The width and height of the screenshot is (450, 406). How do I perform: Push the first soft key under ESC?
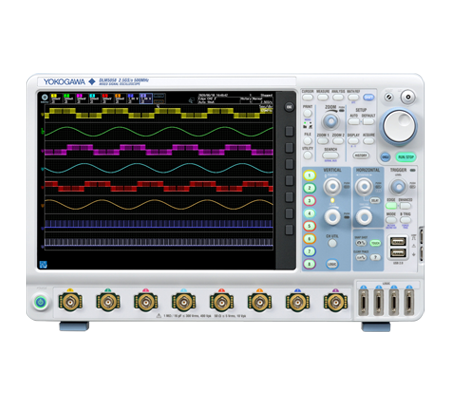tap(289, 131)
